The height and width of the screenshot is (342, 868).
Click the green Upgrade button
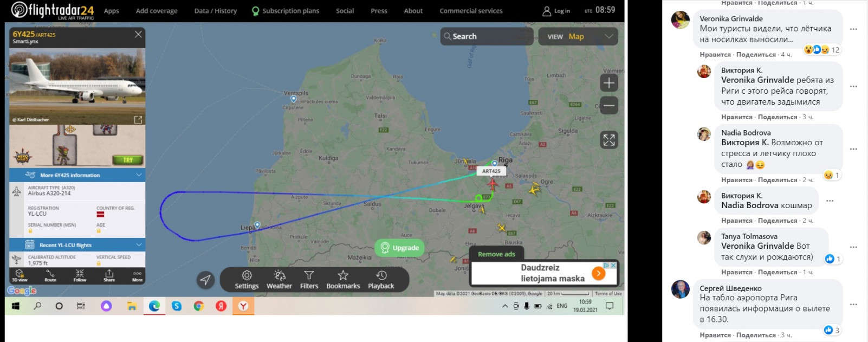[399, 248]
